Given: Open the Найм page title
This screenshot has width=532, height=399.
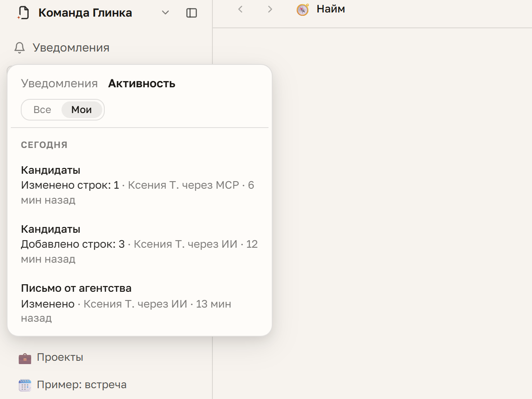Looking at the screenshot, I should coord(331,9).
